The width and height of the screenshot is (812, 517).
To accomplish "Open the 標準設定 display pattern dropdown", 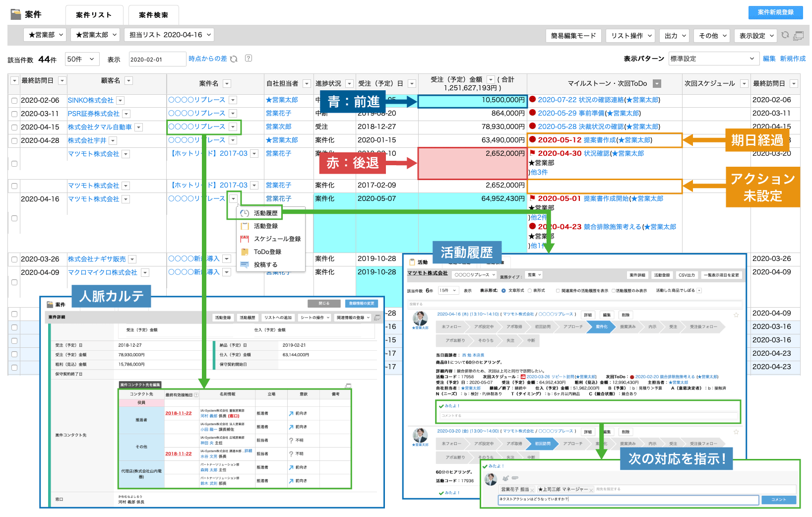I will (713, 59).
